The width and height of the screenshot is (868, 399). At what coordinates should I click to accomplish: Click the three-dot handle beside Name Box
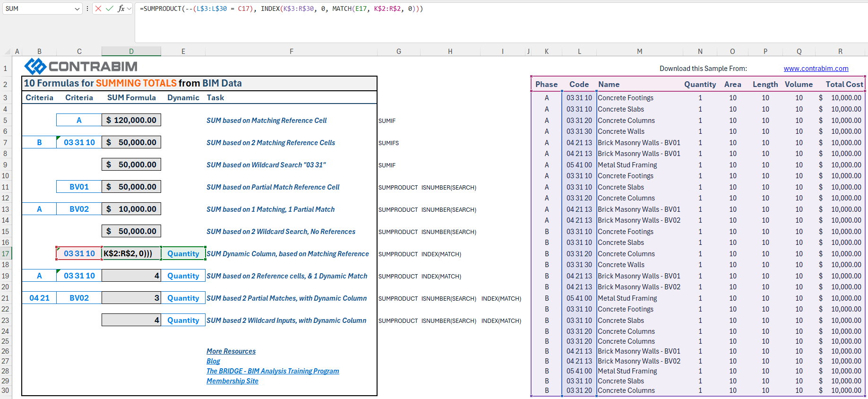(x=87, y=9)
